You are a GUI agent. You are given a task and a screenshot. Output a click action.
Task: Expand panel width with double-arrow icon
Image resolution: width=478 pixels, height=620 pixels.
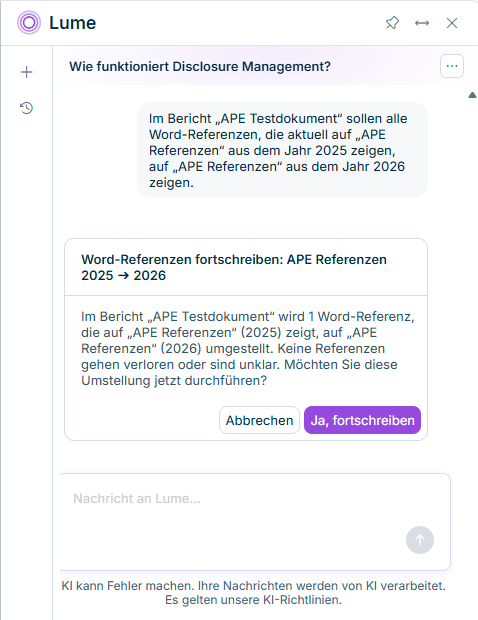[x=422, y=23]
